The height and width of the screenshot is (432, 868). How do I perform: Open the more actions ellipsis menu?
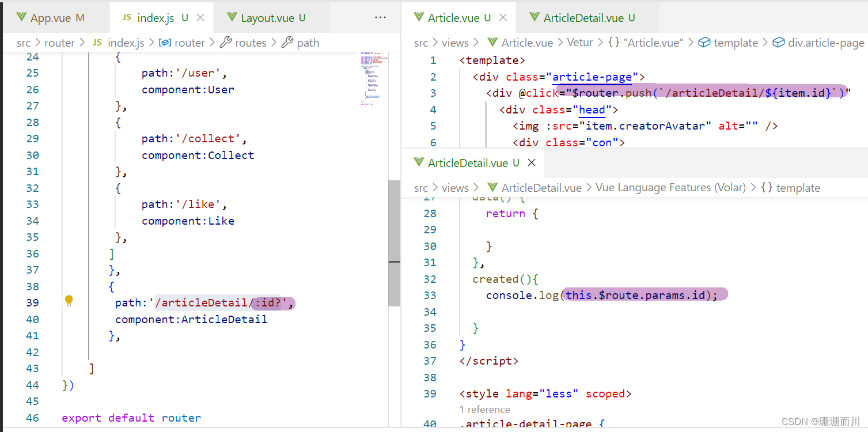(380, 18)
